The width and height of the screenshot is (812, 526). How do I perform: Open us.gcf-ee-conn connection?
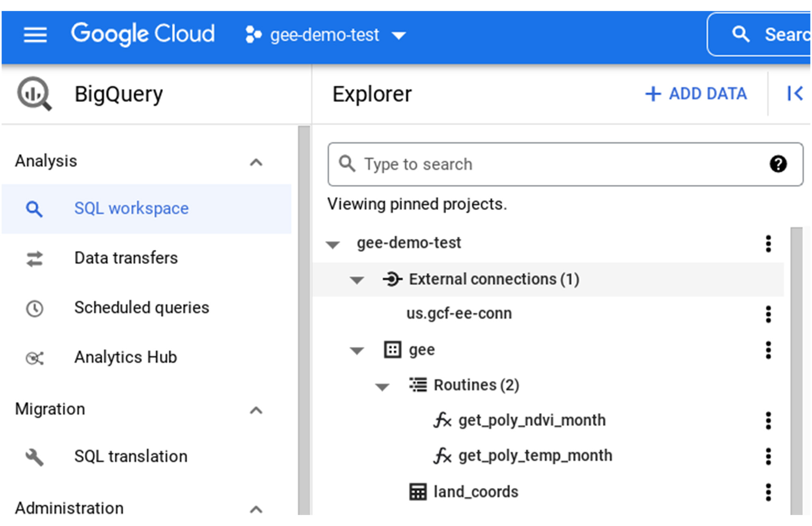pos(459,314)
